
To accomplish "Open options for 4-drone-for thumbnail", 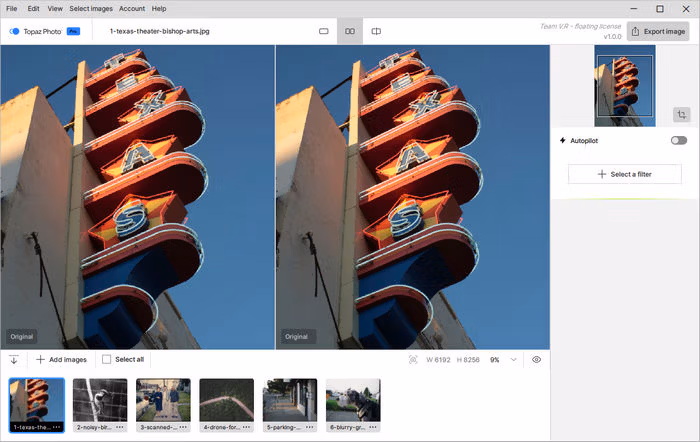I will click(246, 427).
